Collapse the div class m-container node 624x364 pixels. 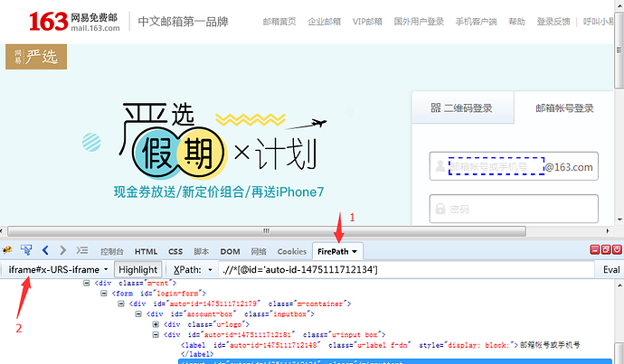pyautogui.click(x=121, y=303)
